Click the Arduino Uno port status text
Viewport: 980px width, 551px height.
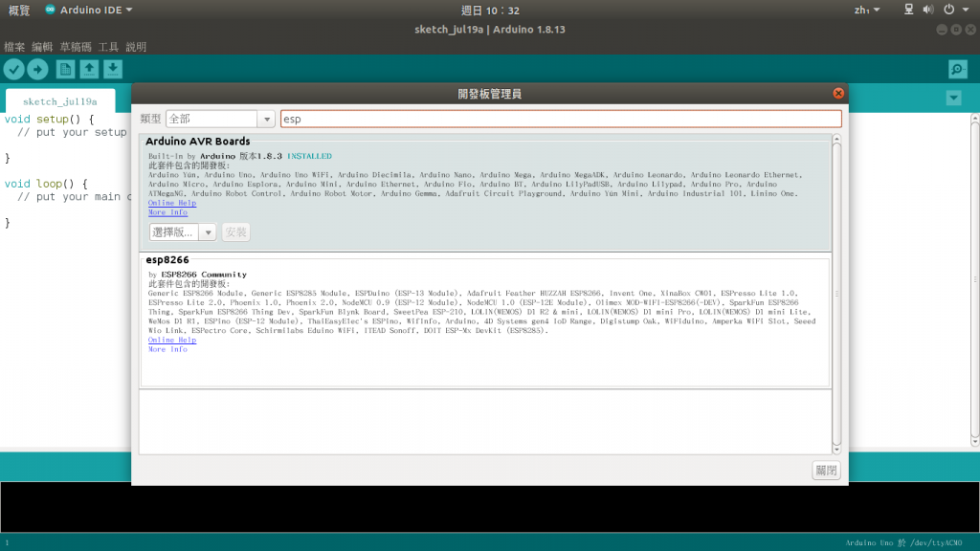(x=903, y=543)
